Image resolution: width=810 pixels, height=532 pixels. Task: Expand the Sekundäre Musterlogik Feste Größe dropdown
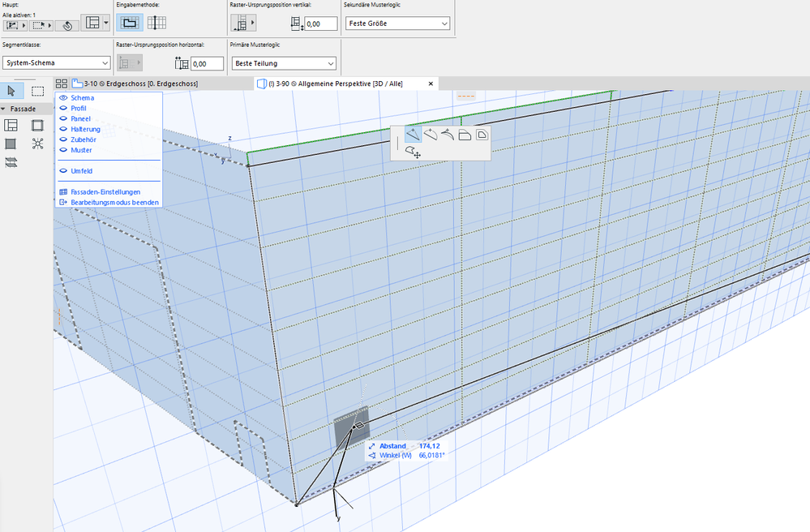tap(396, 24)
